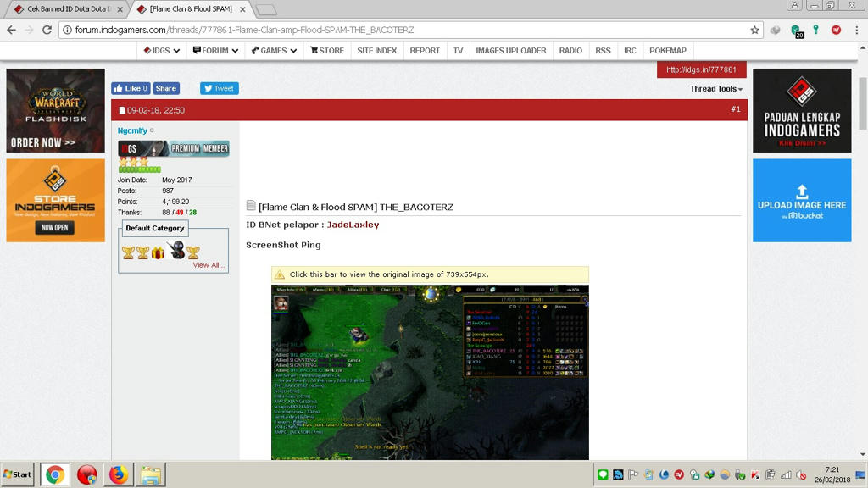Click the gift box award icon

(158, 252)
